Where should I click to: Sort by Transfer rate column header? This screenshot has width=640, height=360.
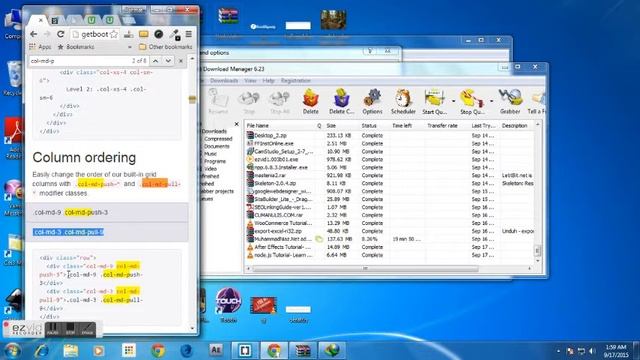pos(447,126)
